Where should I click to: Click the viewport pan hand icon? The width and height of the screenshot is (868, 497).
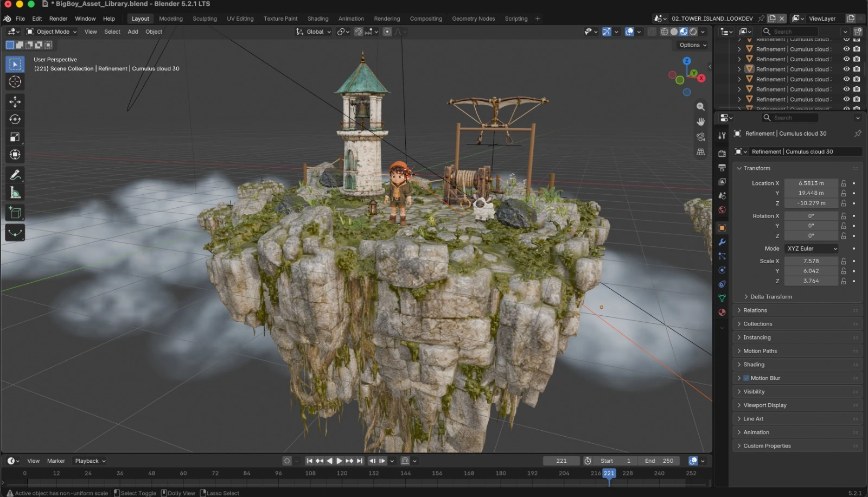pyautogui.click(x=701, y=122)
